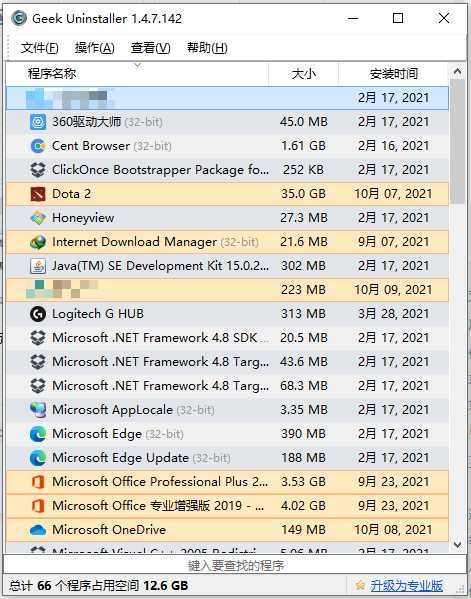Focus the 键入要查找的程序 search field

[235, 565]
